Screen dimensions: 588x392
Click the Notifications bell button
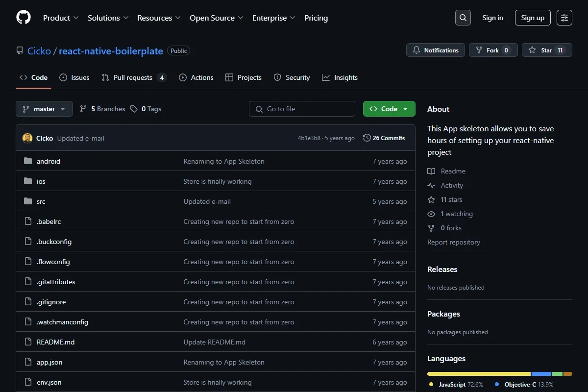click(x=435, y=50)
